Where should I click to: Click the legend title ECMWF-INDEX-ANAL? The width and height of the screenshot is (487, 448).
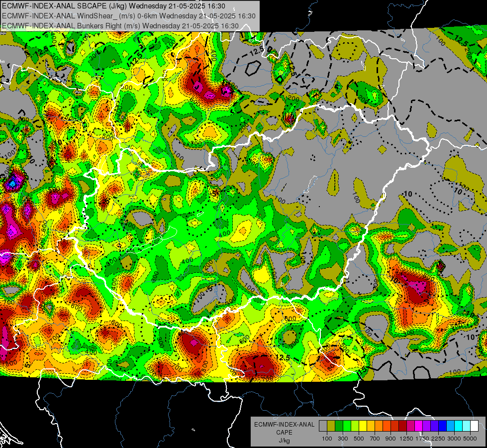pyautogui.click(x=284, y=425)
